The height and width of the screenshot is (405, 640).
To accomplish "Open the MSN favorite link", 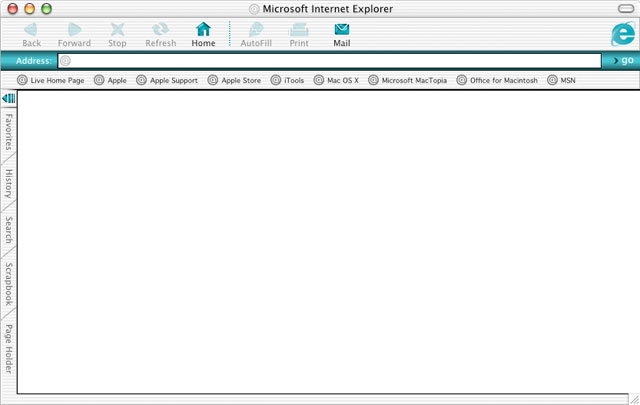I will 561,80.
